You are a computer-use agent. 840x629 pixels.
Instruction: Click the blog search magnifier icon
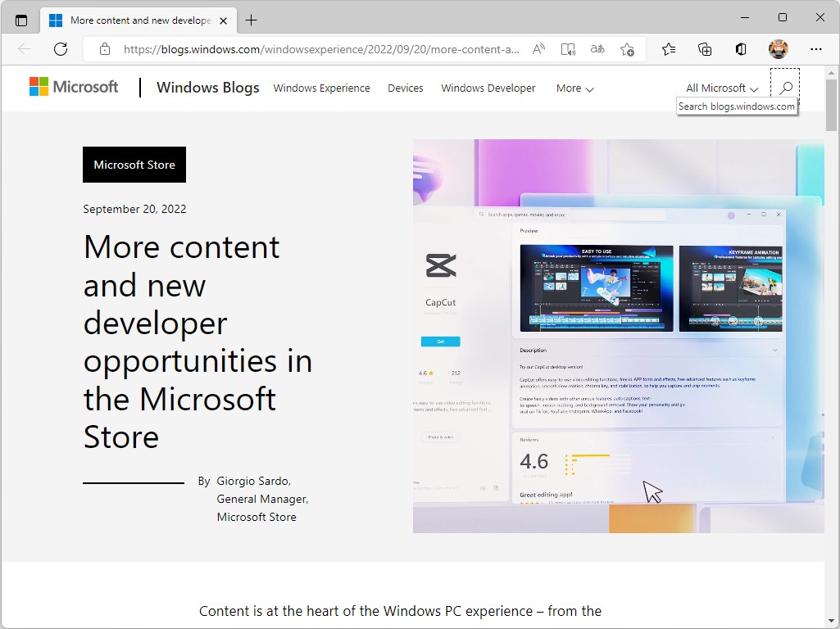click(x=784, y=86)
